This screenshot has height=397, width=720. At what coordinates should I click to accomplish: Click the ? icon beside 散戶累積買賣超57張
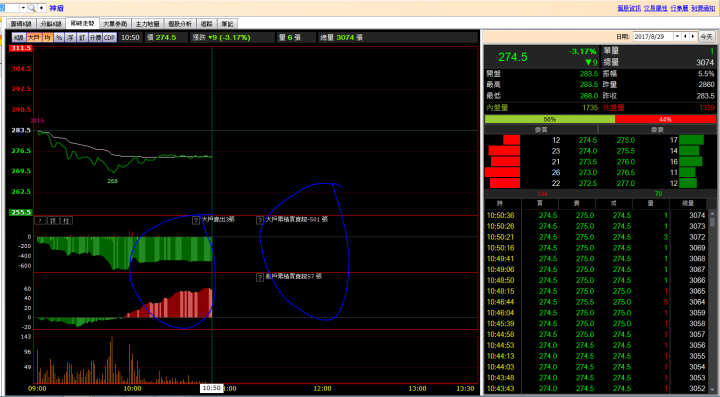[x=259, y=277]
